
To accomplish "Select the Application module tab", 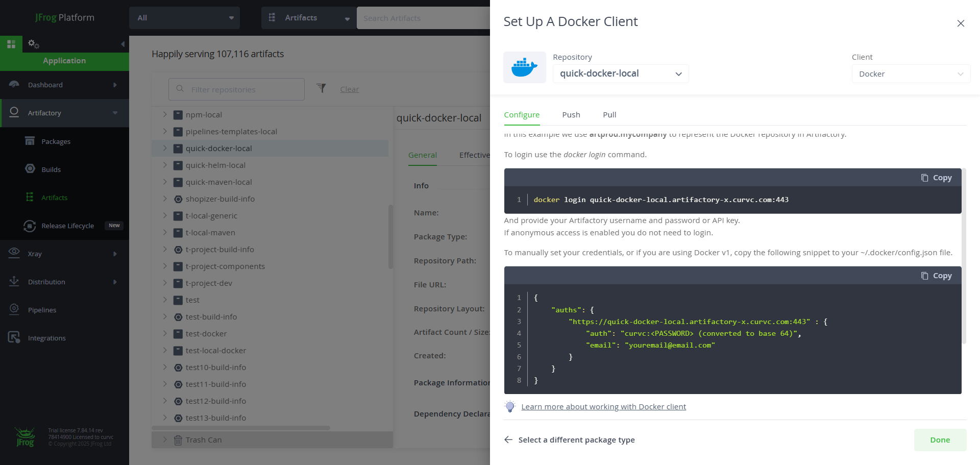I will pos(64,61).
